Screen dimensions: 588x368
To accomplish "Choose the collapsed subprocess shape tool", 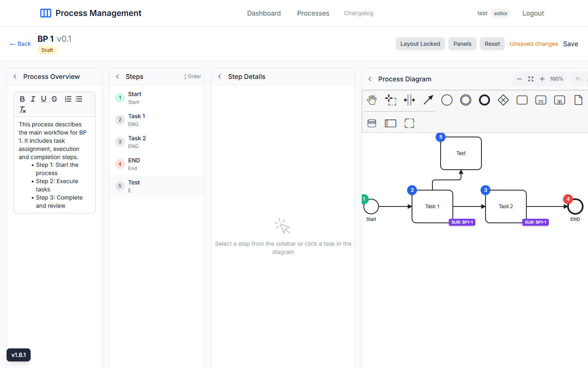I will click(559, 100).
